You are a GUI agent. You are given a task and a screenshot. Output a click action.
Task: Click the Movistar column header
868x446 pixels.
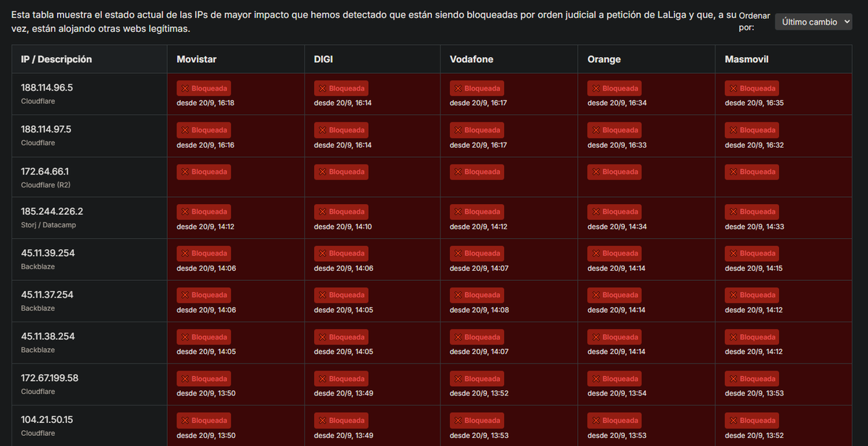[x=197, y=59]
